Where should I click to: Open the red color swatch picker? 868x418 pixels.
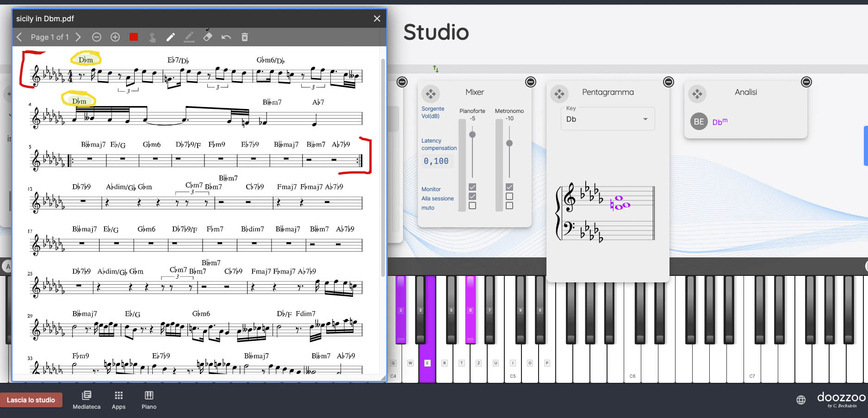[134, 37]
